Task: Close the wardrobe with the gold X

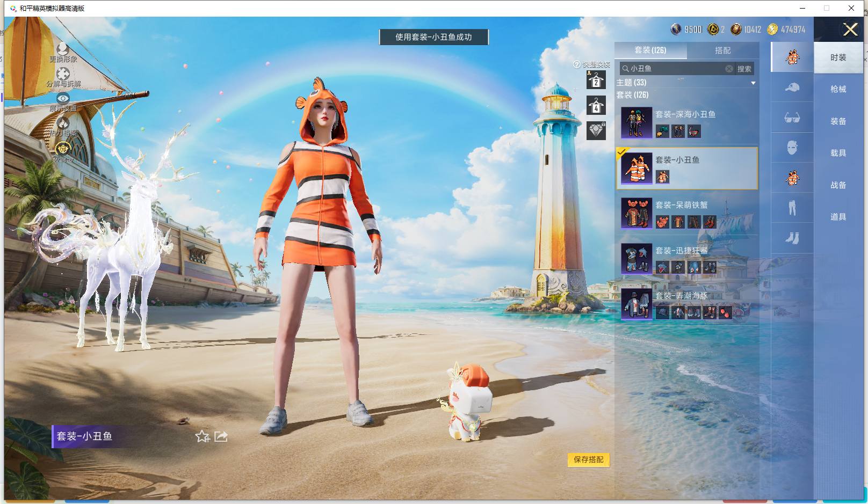Action: pyautogui.click(x=850, y=29)
